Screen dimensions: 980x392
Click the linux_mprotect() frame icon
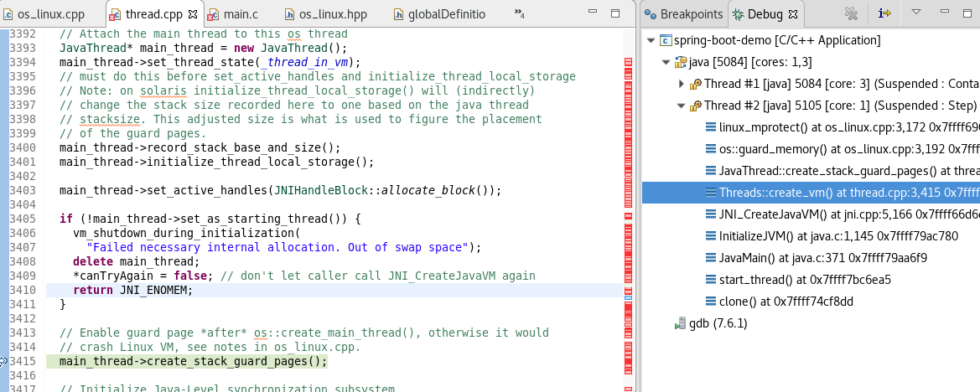pos(711,127)
